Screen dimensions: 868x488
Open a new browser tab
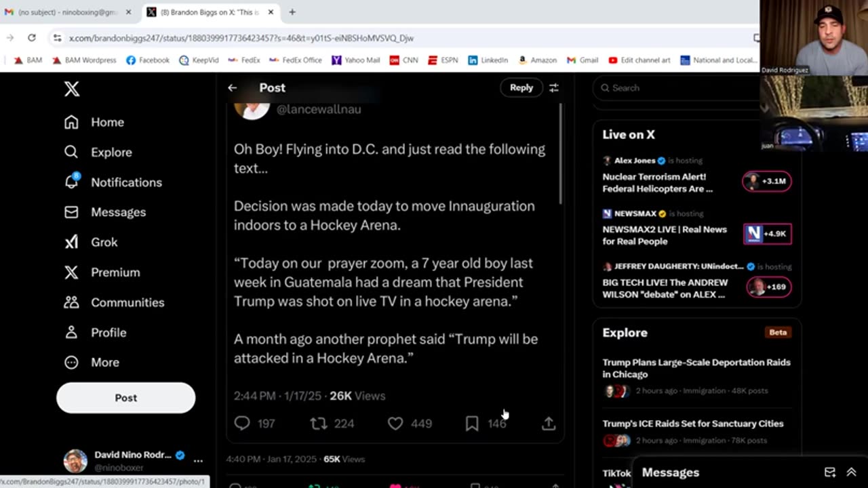(292, 12)
